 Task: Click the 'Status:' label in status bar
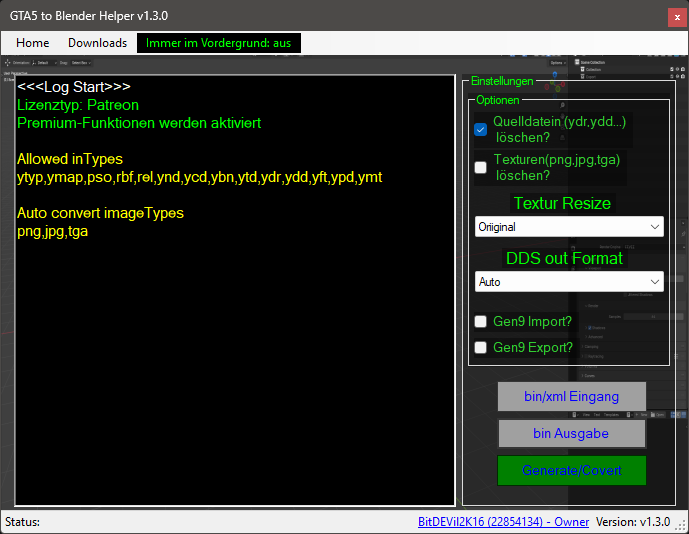(x=23, y=522)
